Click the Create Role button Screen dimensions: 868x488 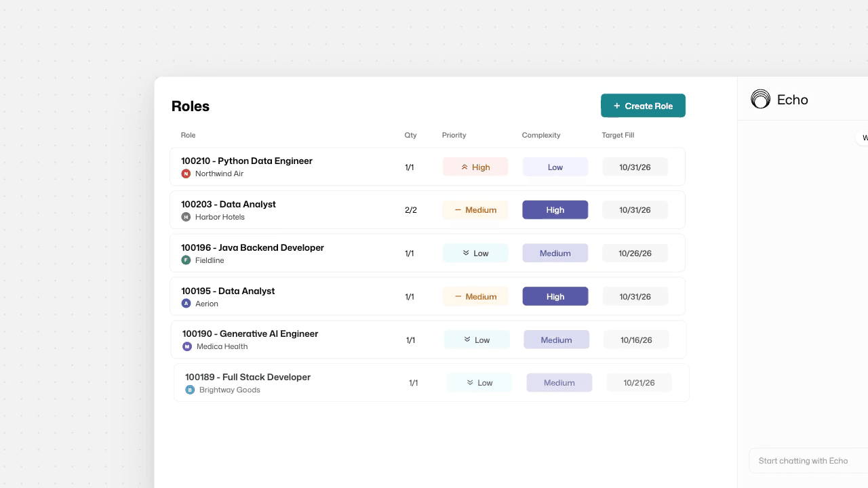pos(643,106)
